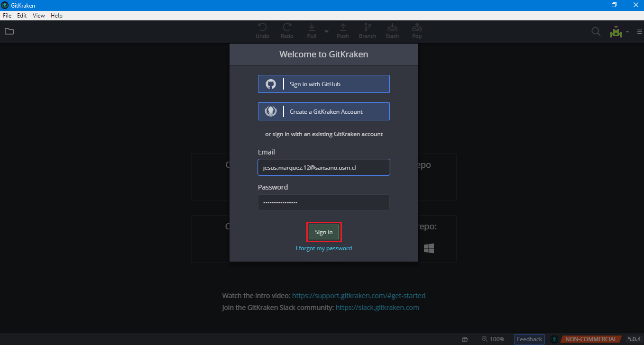The image size is (644, 345).
Task: Open the File menu
Action: click(x=7, y=16)
